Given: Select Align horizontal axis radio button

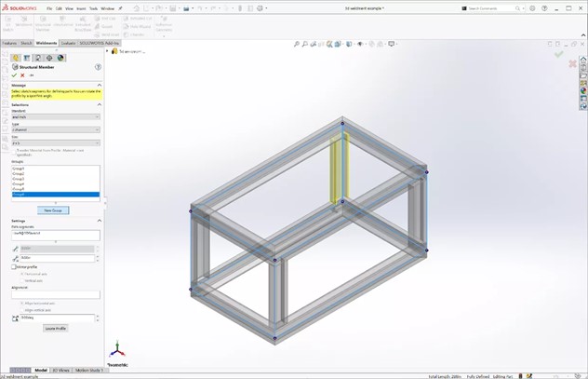Looking at the screenshot, I should (x=22, y=304).
